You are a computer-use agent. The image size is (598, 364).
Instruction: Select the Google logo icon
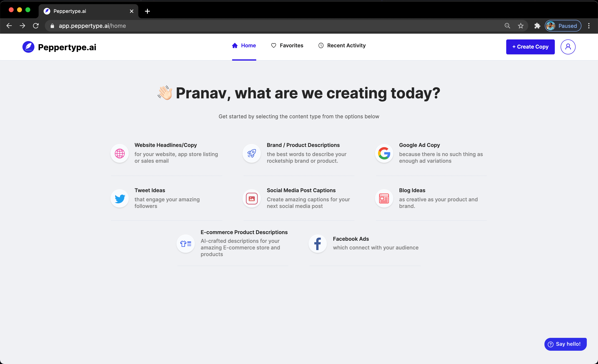click(384, 153)
